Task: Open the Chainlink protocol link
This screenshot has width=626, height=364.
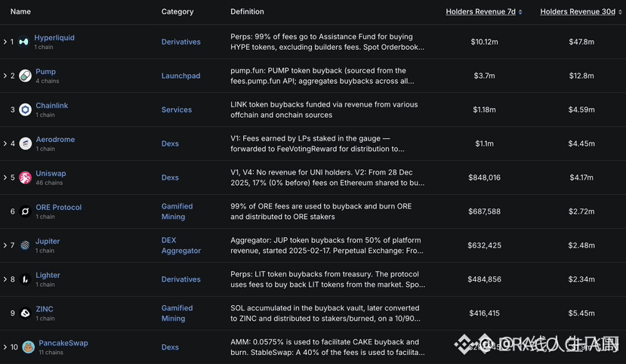Action: click(x=52, y=106)
